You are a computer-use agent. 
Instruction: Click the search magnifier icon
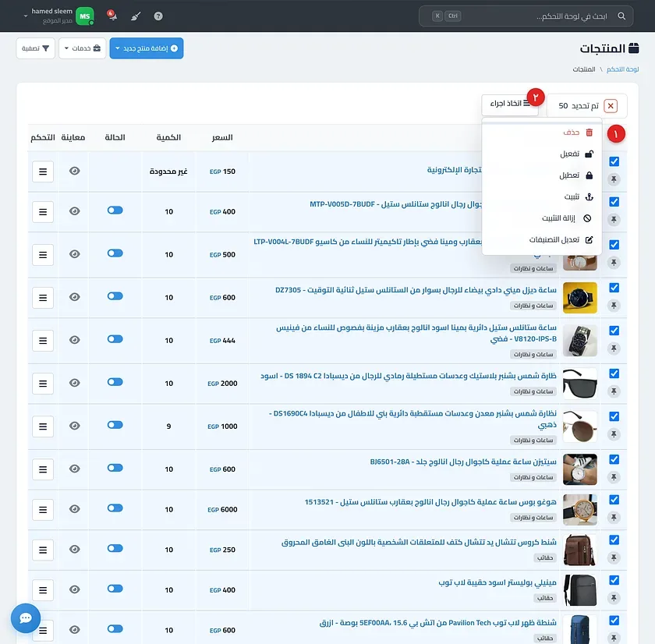621,16
